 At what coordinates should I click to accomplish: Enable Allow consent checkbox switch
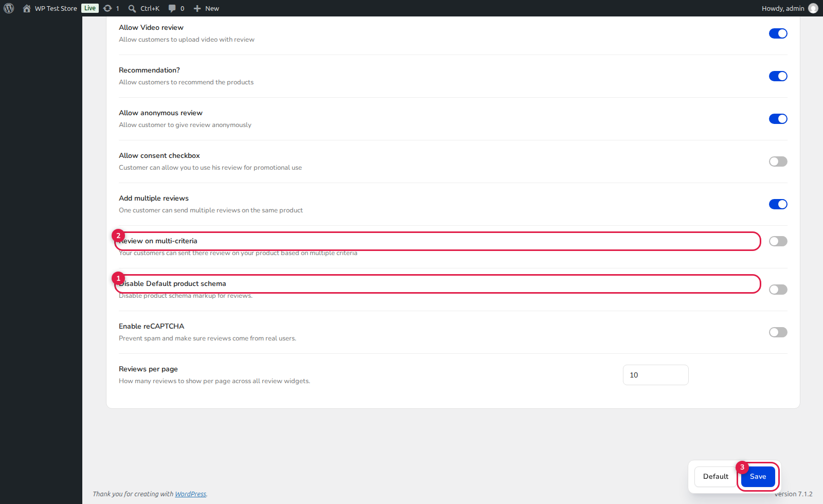(x=778, y=161)
